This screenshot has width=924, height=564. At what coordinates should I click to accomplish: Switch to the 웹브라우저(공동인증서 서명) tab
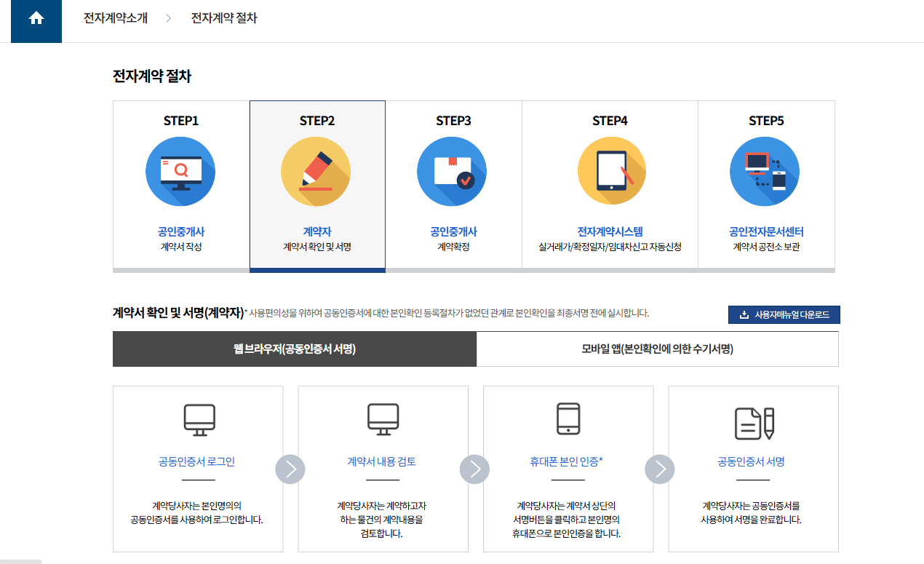tap(294, 349)
